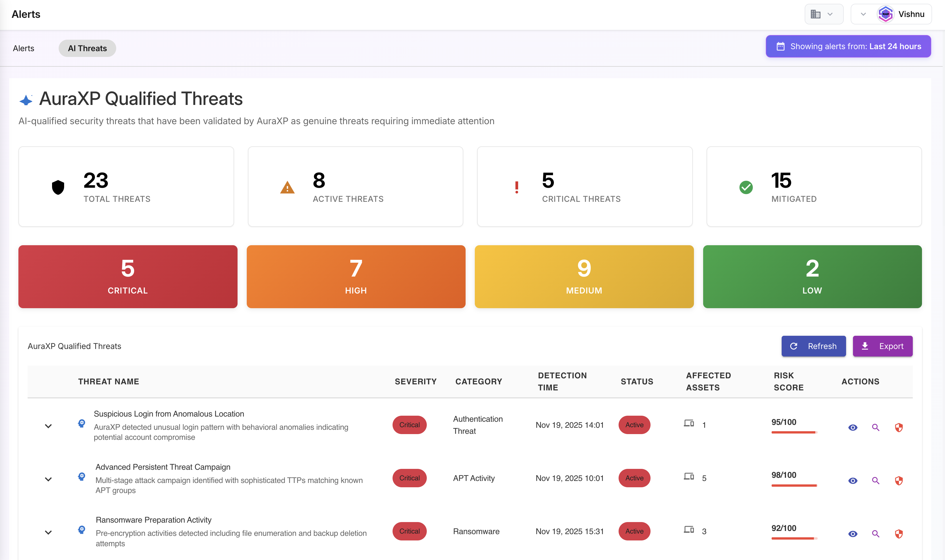Select the AI Threats tab
This screenshot has width=945, height=560.
click(87, 48)
